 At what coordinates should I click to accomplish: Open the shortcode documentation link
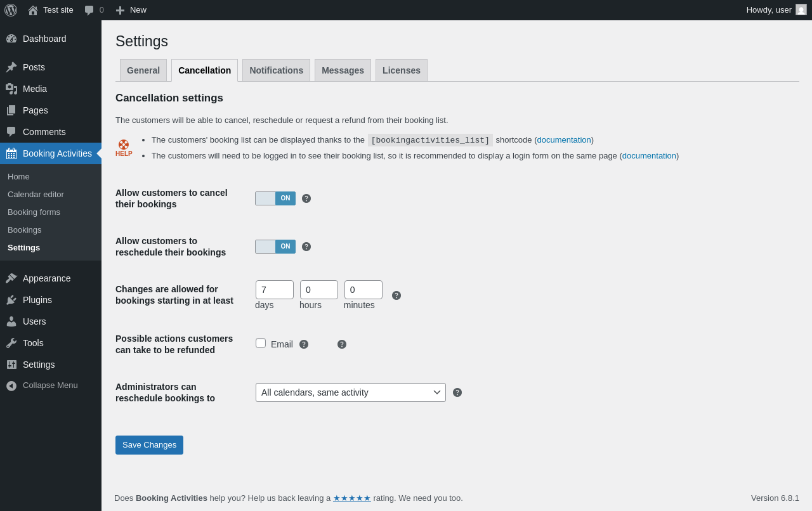tap(564, 140)
